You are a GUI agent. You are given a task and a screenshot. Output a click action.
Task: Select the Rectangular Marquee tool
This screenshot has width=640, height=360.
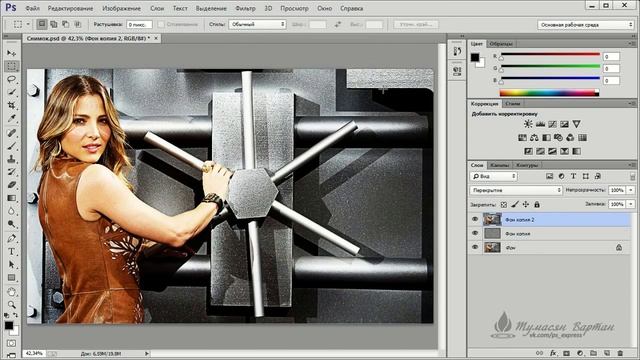11,66
